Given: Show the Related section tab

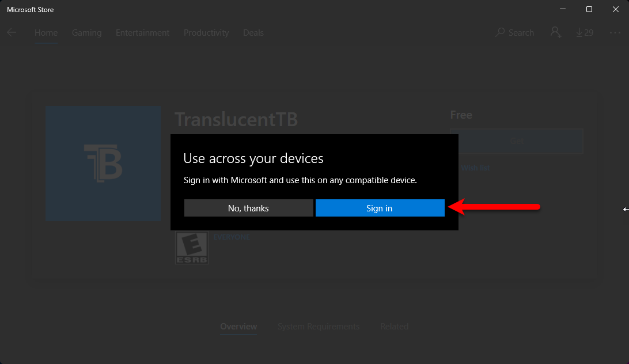Looking at the screenshot, I should click(395, 327).
